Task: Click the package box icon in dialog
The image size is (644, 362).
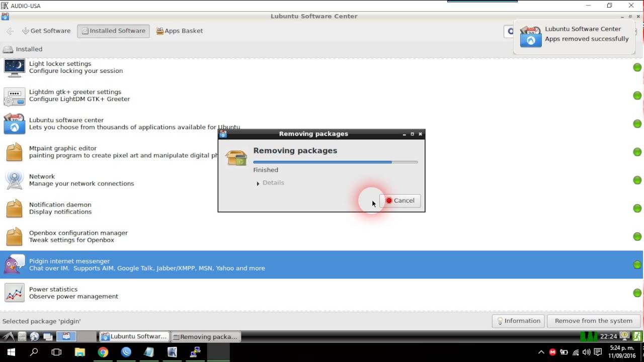Action: (x=236, y=157)
